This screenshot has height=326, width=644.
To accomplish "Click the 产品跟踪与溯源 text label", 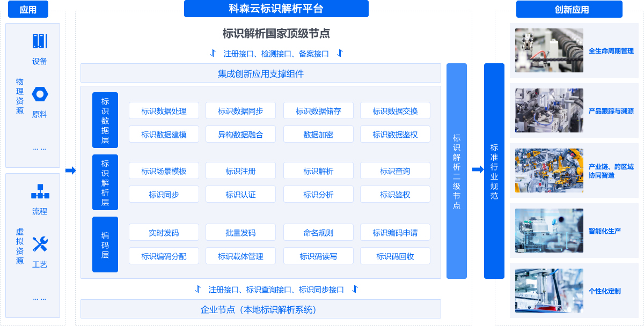I will pyautogui.click(x=611, y=111).
